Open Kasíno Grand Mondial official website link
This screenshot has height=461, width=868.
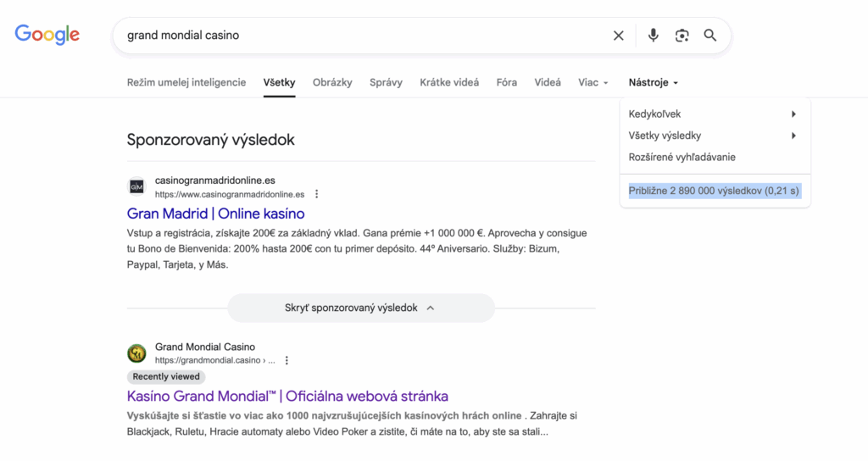(287, 396)
